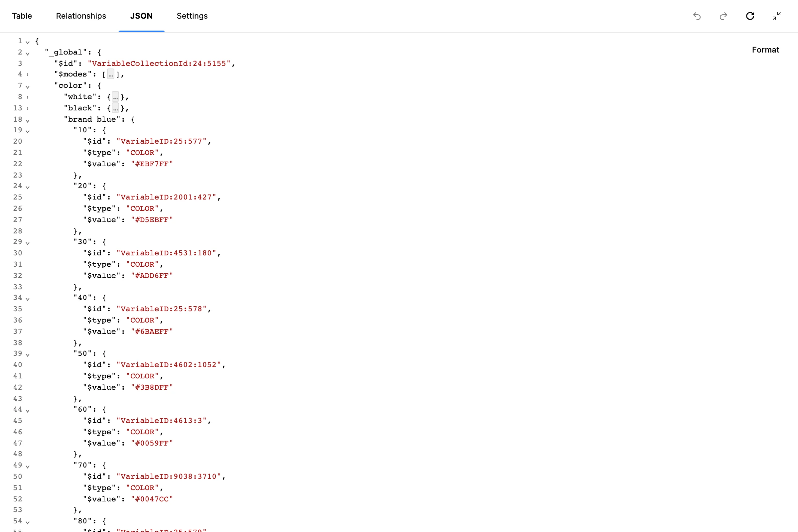Viewport: 798px width, 532px height.
Task: Collapse the "20" object on line 24
Action: (x=28, y=187)
